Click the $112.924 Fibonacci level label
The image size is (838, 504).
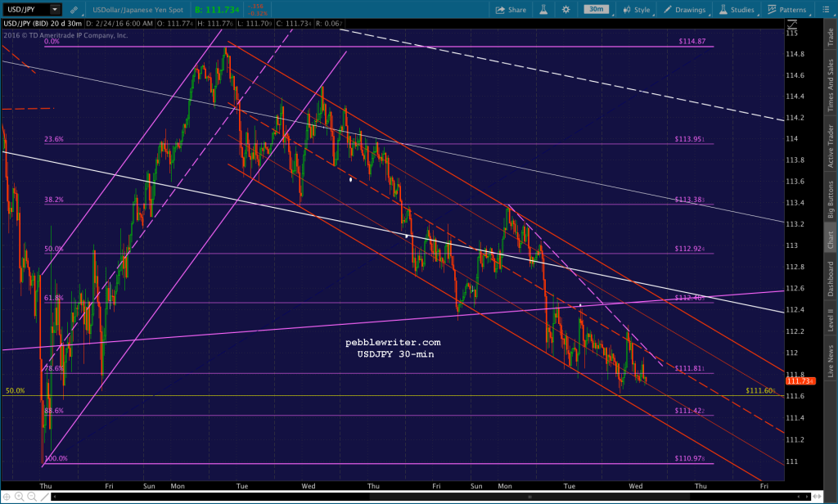tap(689, 249)
